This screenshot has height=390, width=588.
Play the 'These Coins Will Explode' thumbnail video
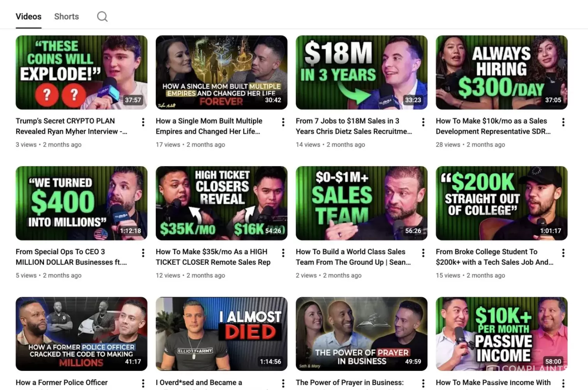pyautogui.click(x=81, y=73)
